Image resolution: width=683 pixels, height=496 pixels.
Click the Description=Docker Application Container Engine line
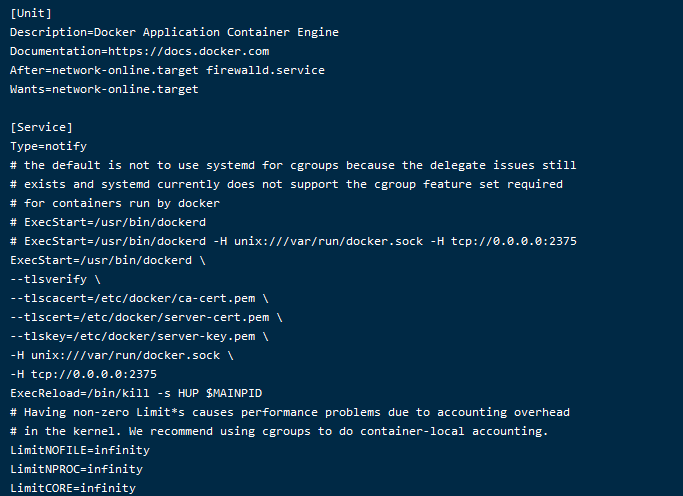click(174, 32)
